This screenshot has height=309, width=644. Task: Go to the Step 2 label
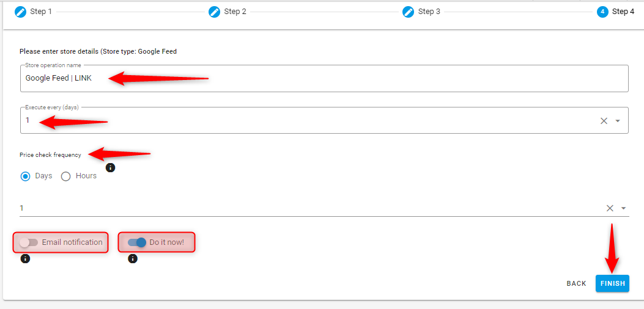coord(235,12)
